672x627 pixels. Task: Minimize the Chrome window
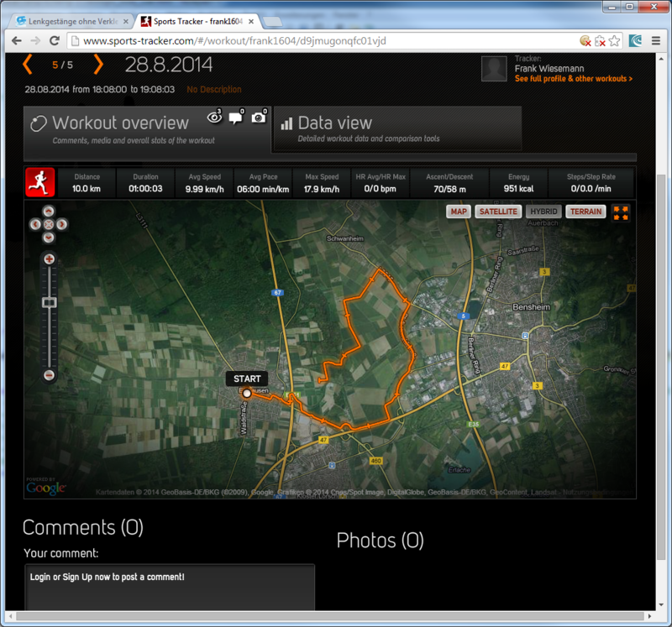point(612,7)
